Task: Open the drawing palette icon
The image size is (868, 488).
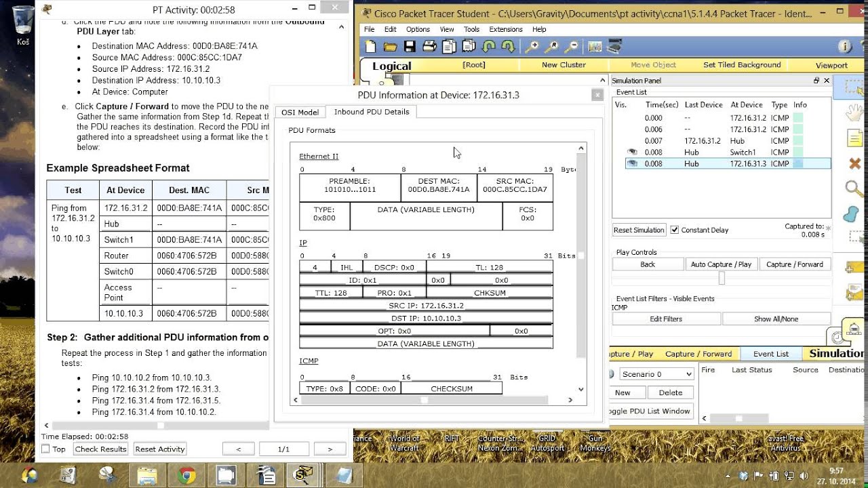Action: pos(595,47)
